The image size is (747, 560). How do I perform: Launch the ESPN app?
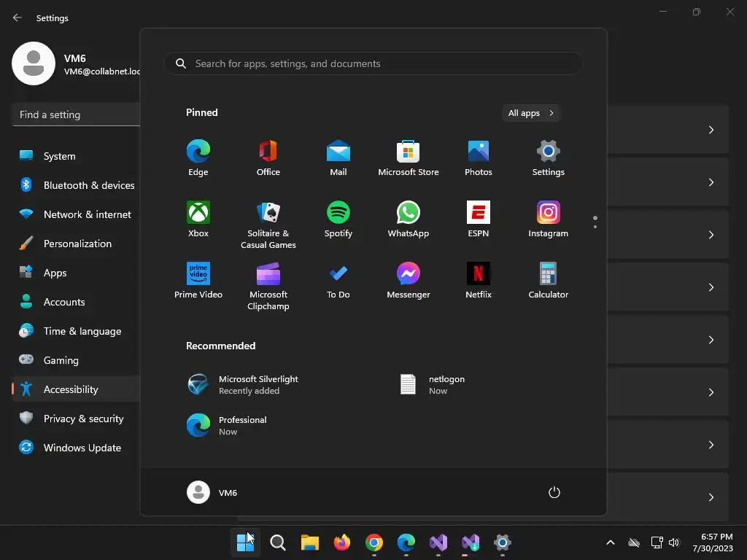click(479, 219)
